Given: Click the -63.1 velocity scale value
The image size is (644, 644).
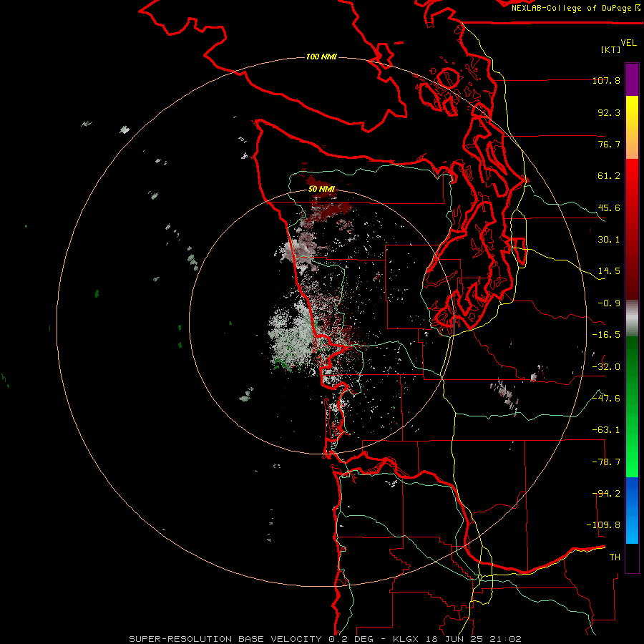Looking at the screenshot, I should (606, 430).
